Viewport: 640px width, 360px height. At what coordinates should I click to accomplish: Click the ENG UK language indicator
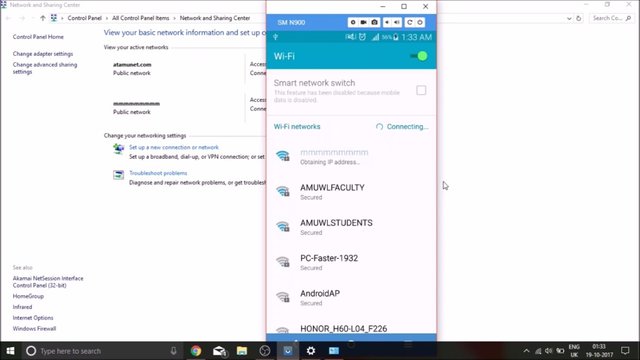pos(574,351)
